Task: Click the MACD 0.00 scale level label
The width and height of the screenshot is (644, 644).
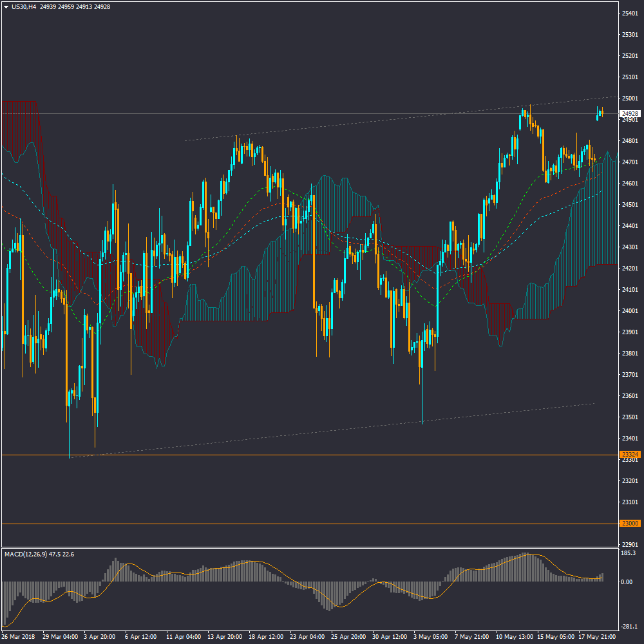Action: point(626,582)
